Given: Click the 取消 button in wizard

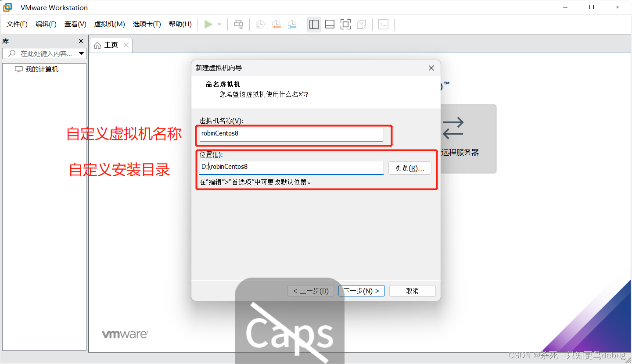Looking at the screenshot, I should [412, 291].
